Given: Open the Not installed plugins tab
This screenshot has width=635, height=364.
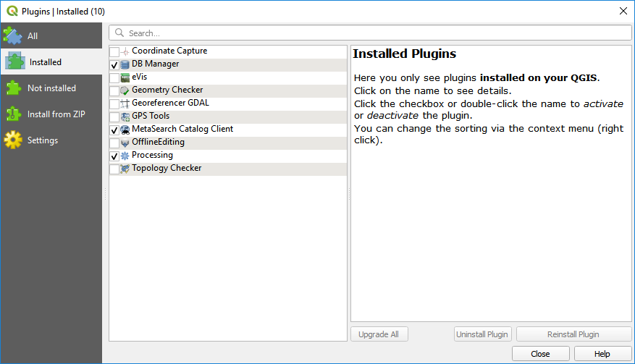Looking at the screenshot, I should (x=51, y=88).
